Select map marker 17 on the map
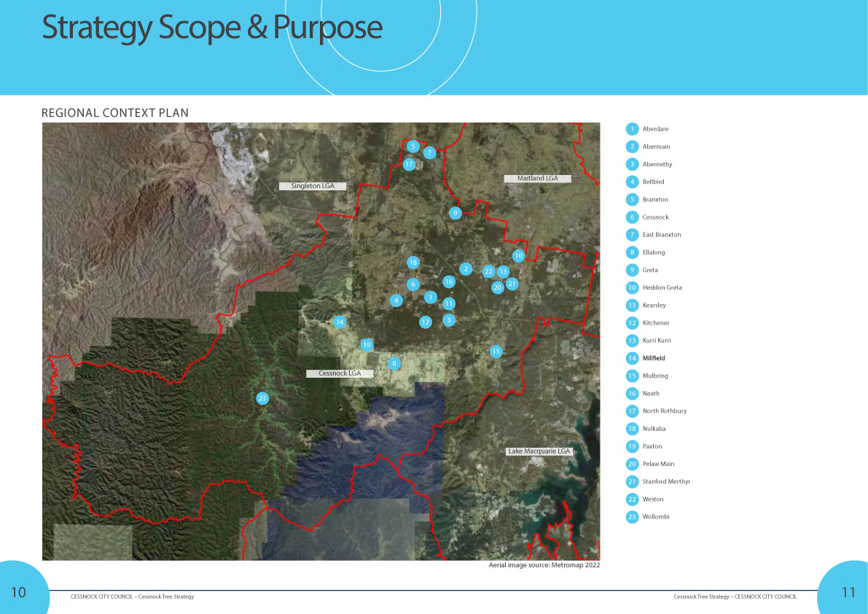Screen dimensions: 868x614 coord(409,164)
